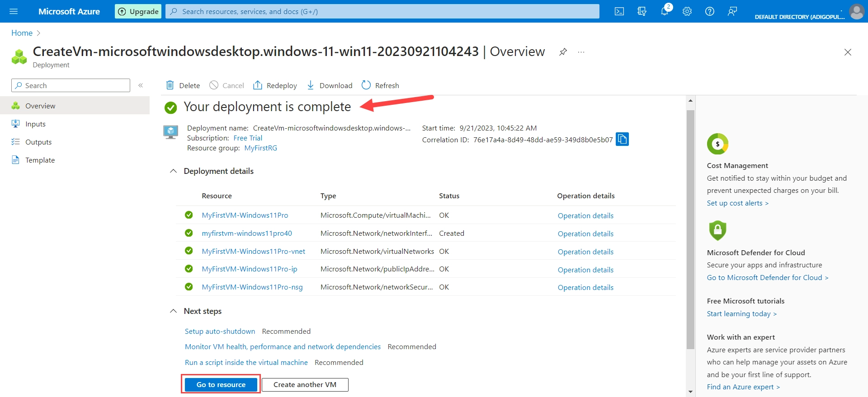The image size is (868, 397).
Task: Open Operation details for the -nsg row
Action: (585, 288)
